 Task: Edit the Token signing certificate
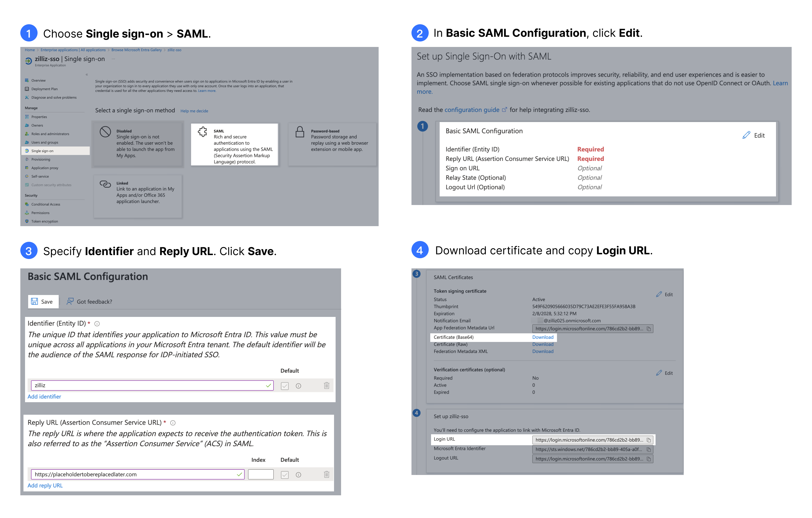[x=664, y=294]
